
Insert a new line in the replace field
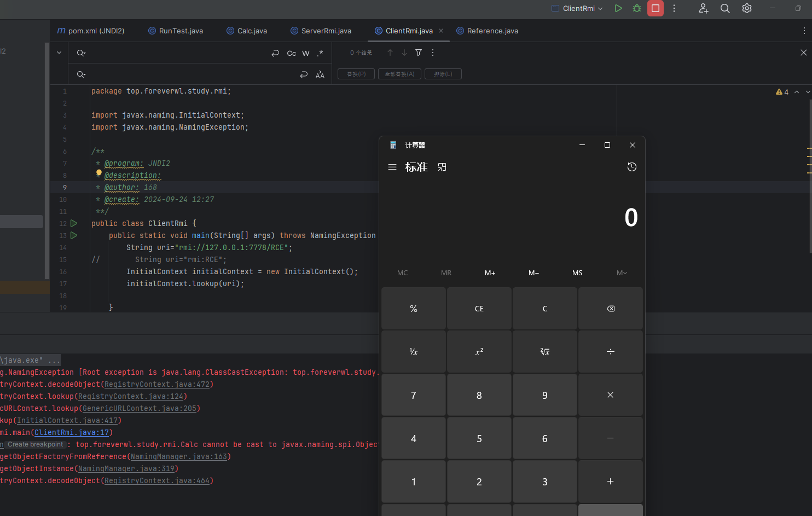click(304, 74)
